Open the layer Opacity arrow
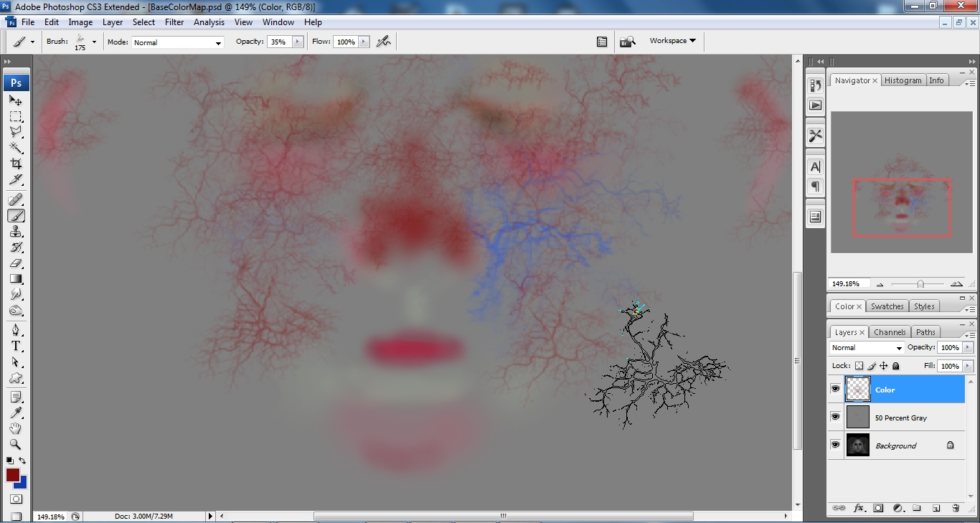 pyautogui.click(x=969, y=347)
